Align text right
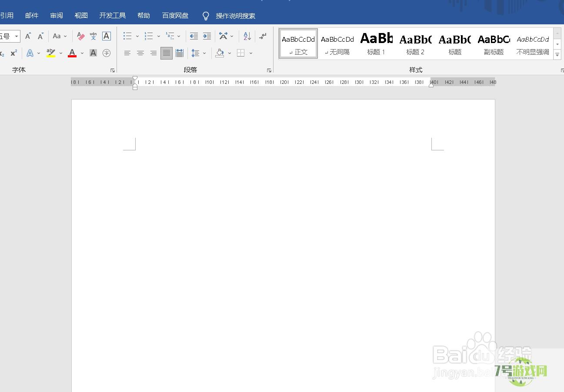Viewport: 564px width, 392px height. 154,53
